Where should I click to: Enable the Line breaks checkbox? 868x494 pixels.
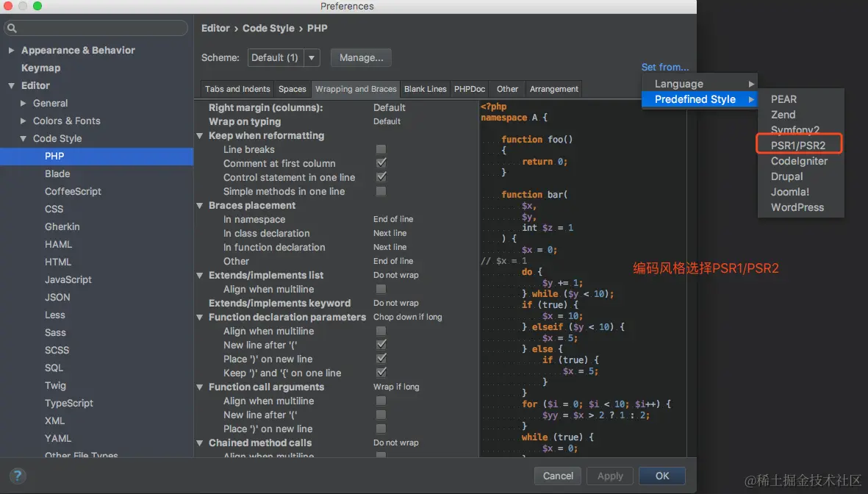click(x=381, y=149)
